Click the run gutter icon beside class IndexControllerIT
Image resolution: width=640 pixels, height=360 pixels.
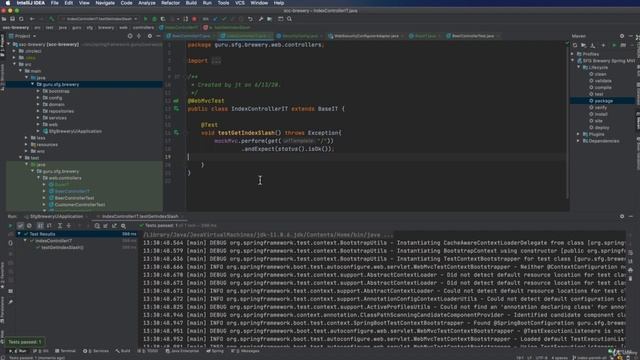click(176, 109)
